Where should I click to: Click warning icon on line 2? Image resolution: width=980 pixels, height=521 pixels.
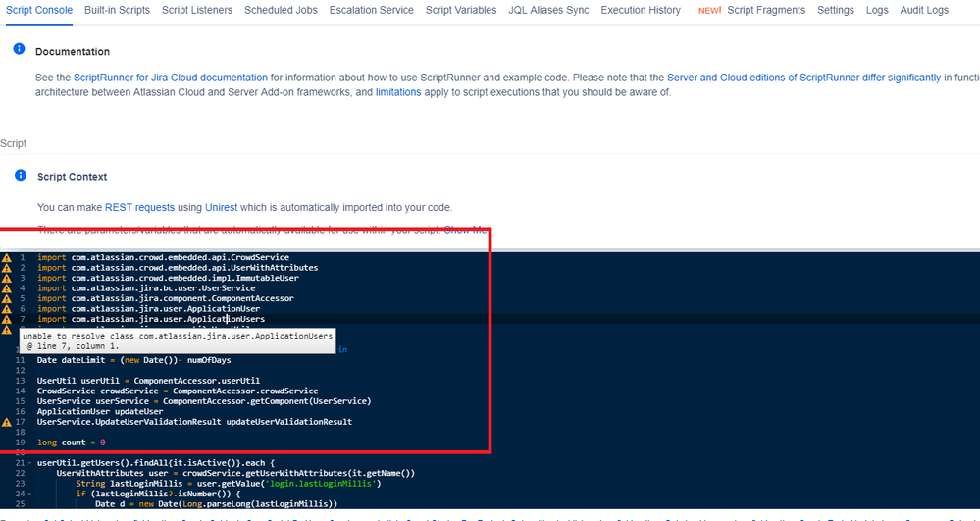pos(6,268)
